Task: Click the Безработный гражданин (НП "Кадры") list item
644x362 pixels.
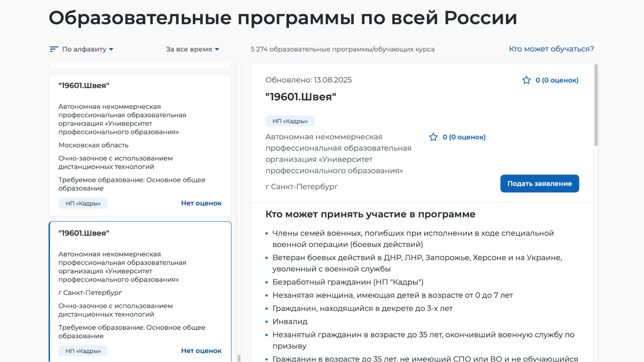Action: click(348, 282)
